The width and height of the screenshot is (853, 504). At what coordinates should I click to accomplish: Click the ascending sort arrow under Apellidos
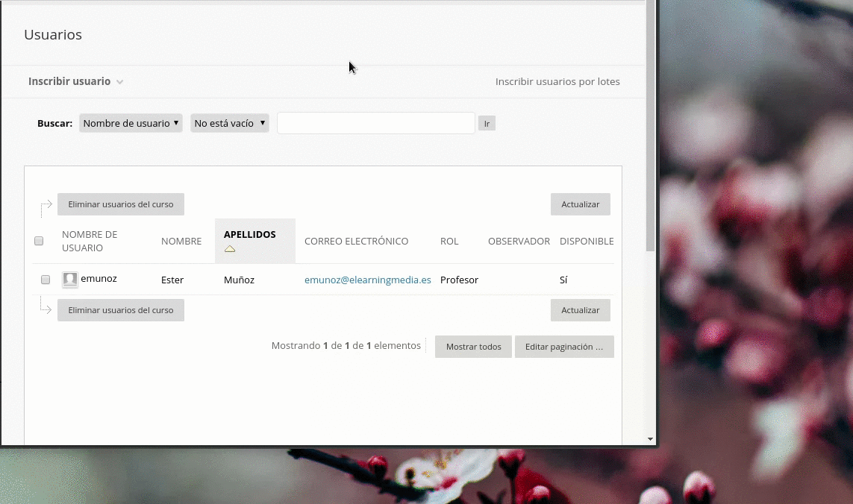(230, 249)
